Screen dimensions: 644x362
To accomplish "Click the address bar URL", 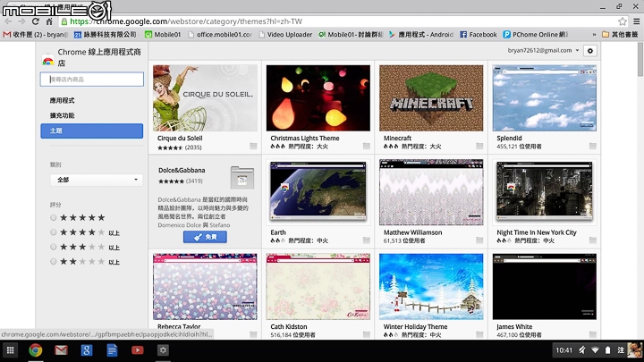I will click(186, 21).
